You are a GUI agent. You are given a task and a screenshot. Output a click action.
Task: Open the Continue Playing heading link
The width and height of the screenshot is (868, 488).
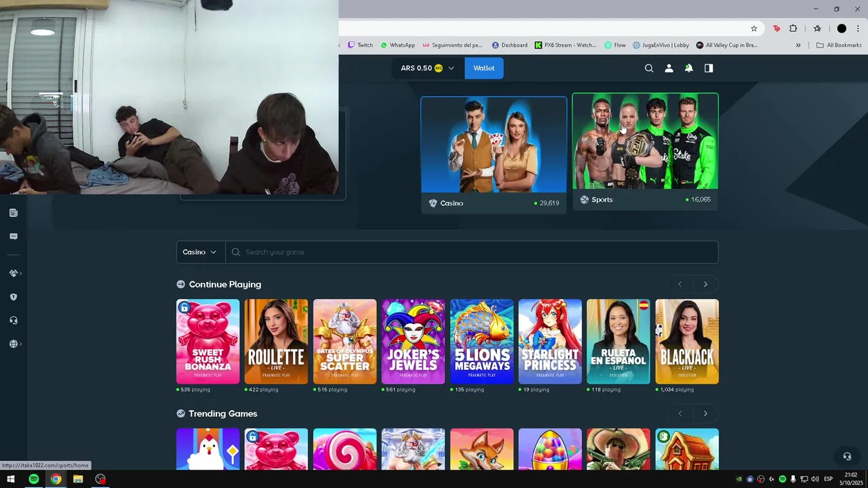[x=224, y=285]
